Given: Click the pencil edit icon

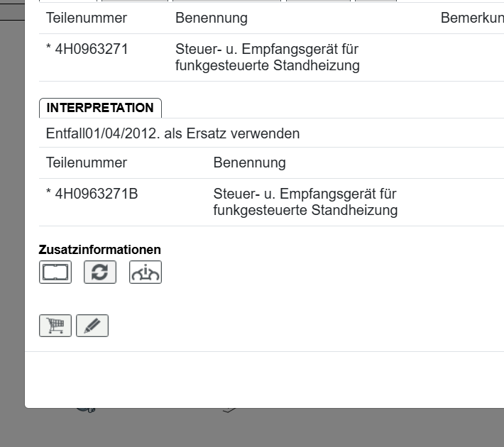Looking at the screenshot, I should coord(92,326).
